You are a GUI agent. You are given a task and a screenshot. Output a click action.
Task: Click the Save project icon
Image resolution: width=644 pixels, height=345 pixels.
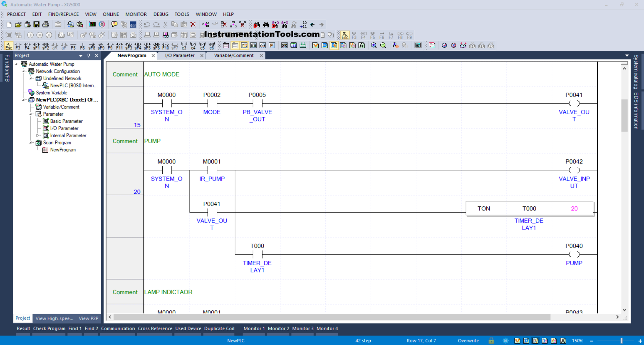[x=37, y=24]
